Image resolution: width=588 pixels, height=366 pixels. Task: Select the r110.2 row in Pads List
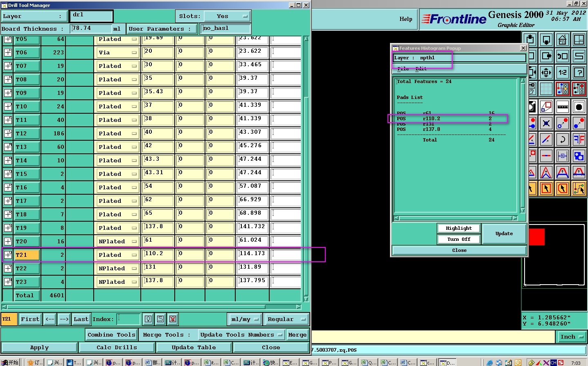click(x=448, y=119)
